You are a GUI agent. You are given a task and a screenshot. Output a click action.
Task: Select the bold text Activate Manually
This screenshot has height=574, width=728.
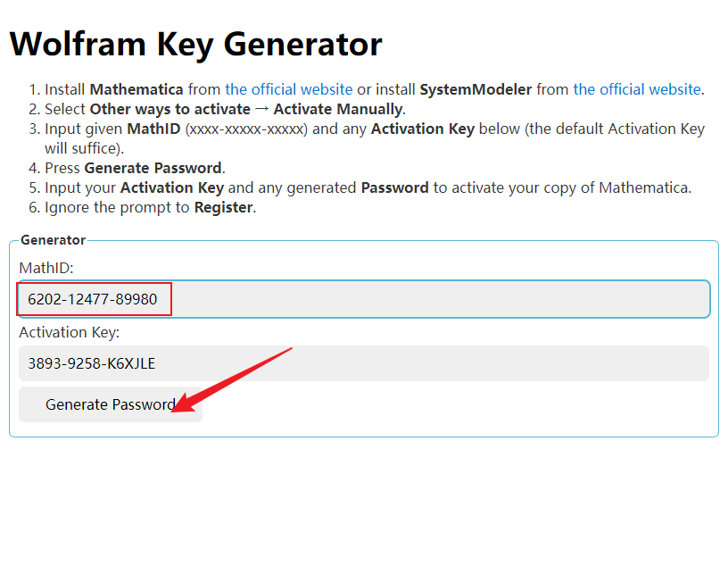click(x=338, y=109)
